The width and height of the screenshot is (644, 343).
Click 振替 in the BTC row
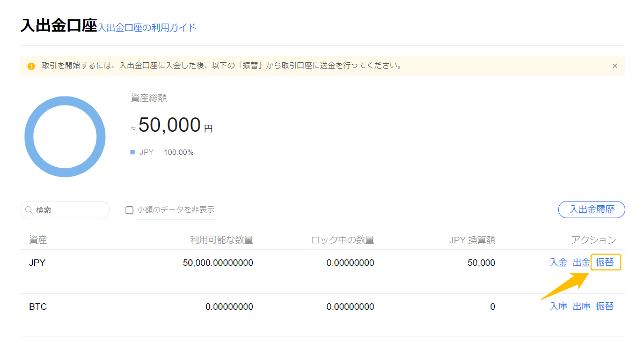click(x=604, y=307)
